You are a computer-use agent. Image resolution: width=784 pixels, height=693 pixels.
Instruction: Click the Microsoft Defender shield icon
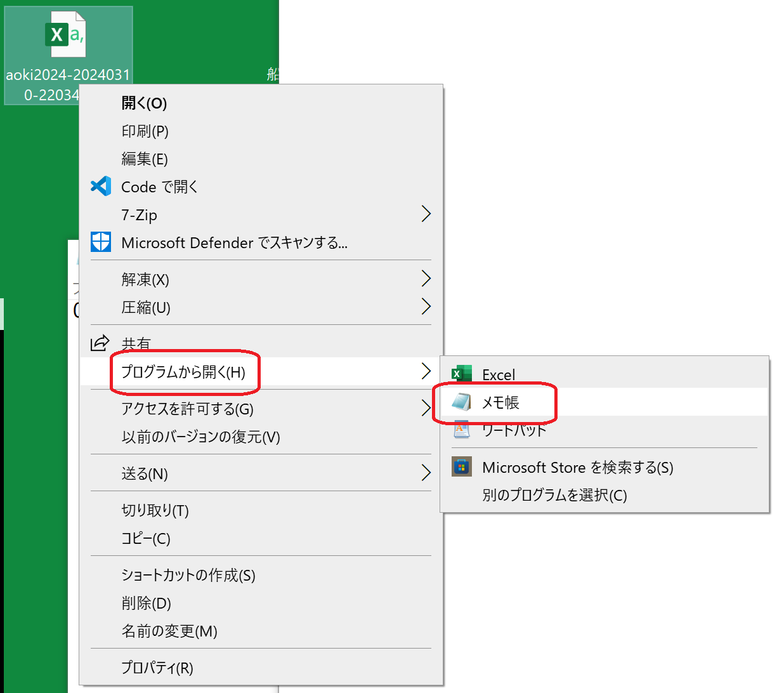[100, 242]
